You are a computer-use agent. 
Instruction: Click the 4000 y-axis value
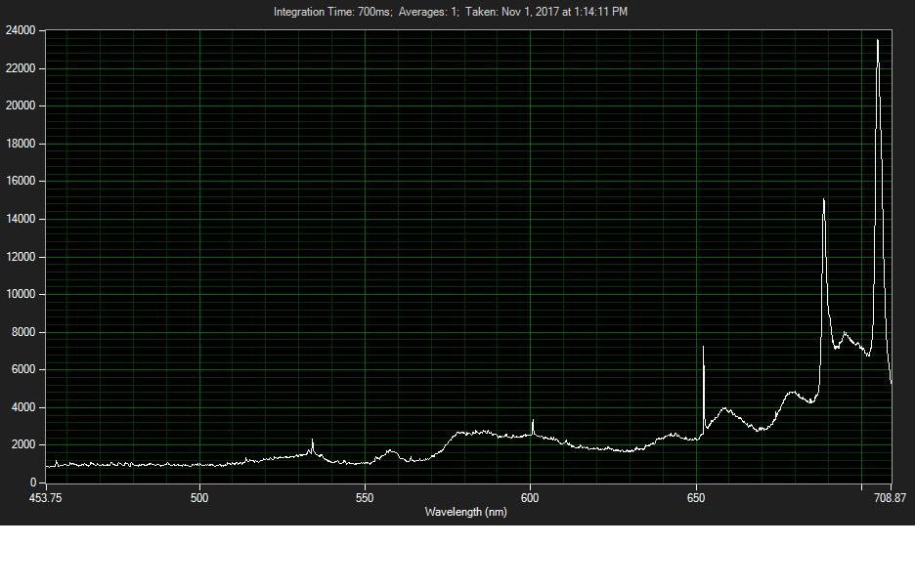[23, 407]
